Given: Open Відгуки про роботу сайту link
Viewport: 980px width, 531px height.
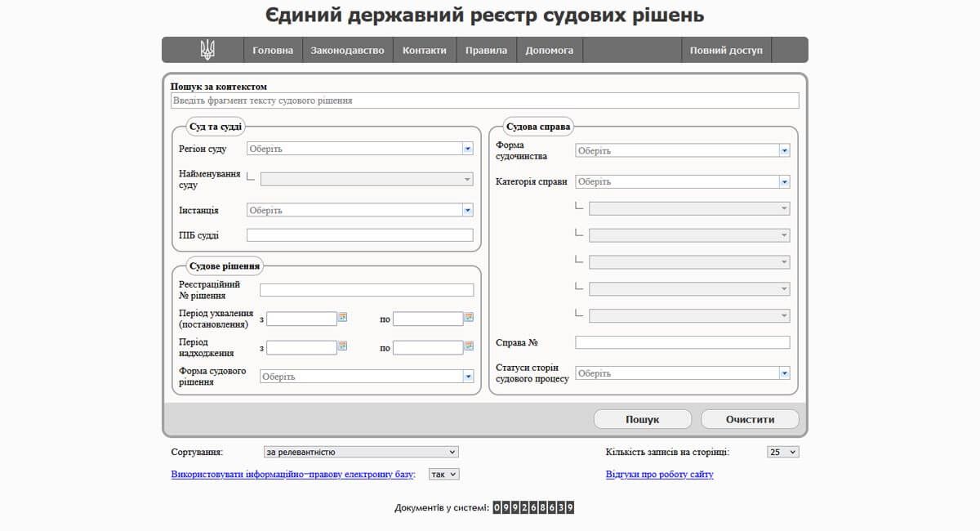Looking at the screenshot, I should coord(659,474).
